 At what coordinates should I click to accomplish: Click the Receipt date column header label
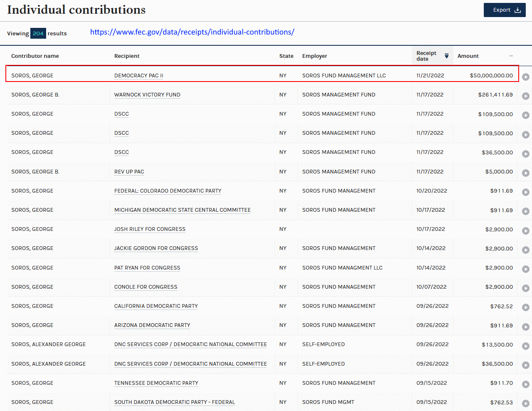[x=426, y=56]
